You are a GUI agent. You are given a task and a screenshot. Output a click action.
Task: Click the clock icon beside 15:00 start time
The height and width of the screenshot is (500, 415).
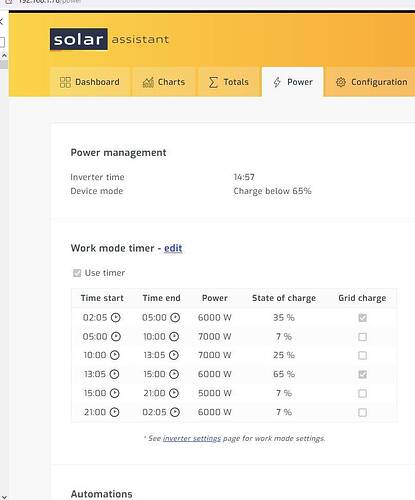[x=114, y=393]
